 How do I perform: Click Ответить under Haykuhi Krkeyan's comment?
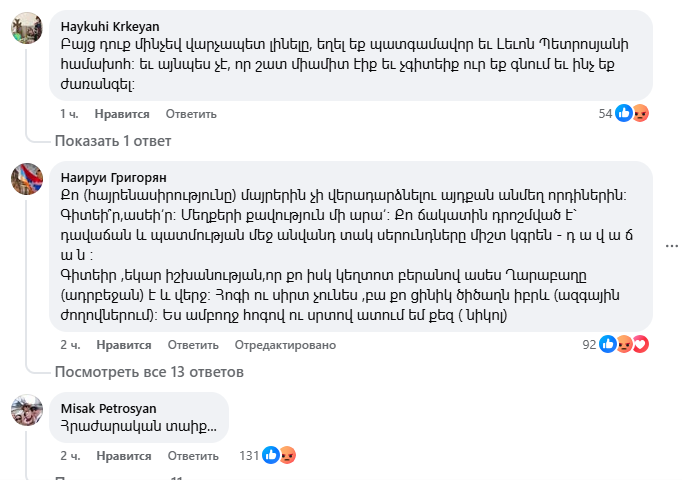pos(190,114)
